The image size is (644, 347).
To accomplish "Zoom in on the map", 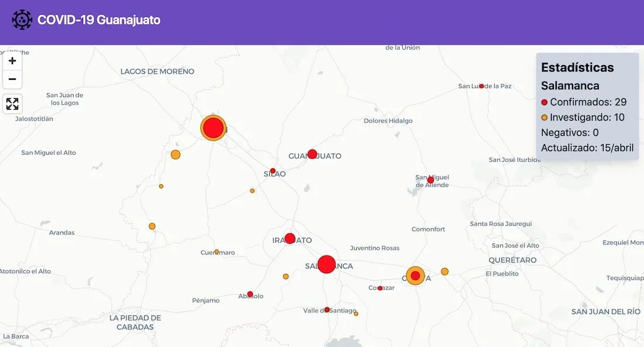I will click(x=12, y=61).
